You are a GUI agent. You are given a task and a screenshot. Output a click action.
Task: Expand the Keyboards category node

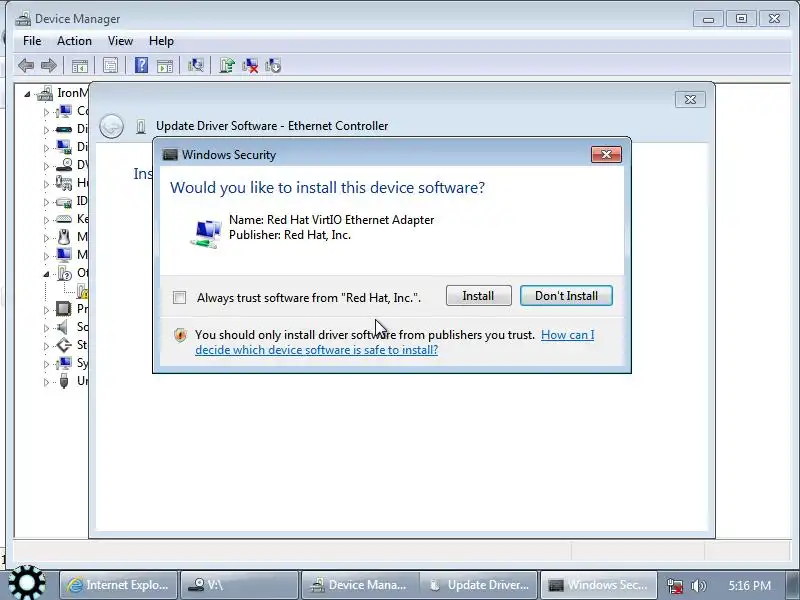46,220
